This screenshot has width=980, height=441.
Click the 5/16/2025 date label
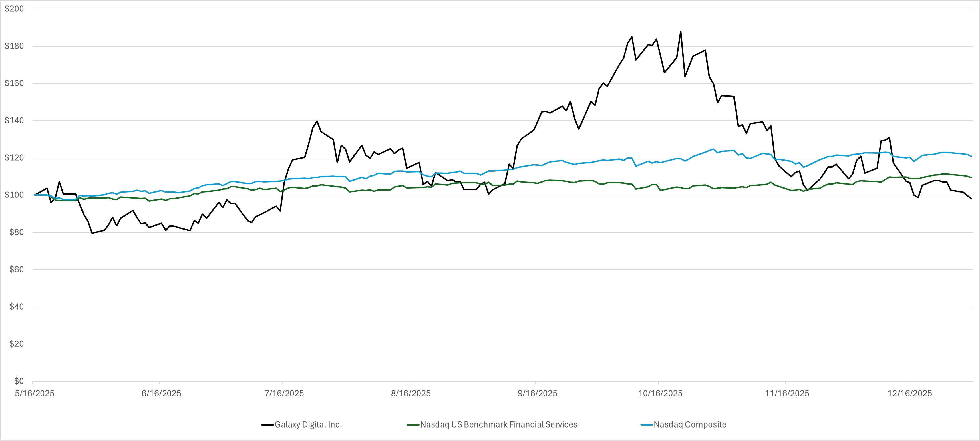(x=35, y=394)
